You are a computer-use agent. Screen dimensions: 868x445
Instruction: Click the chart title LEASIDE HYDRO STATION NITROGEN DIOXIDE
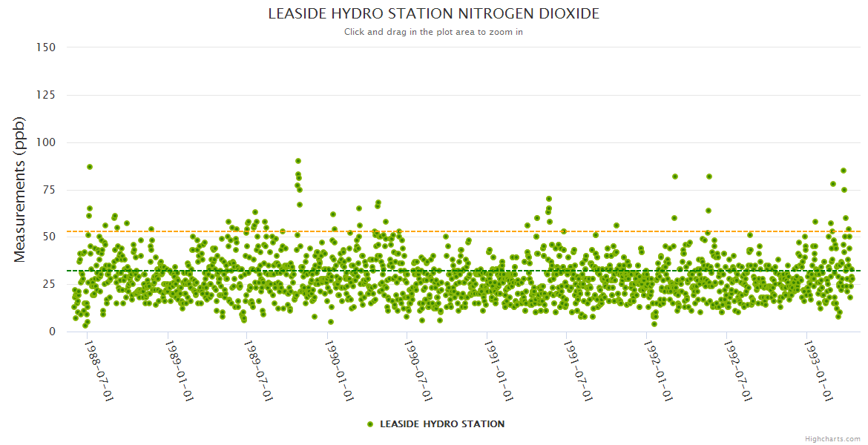(433, 14)
